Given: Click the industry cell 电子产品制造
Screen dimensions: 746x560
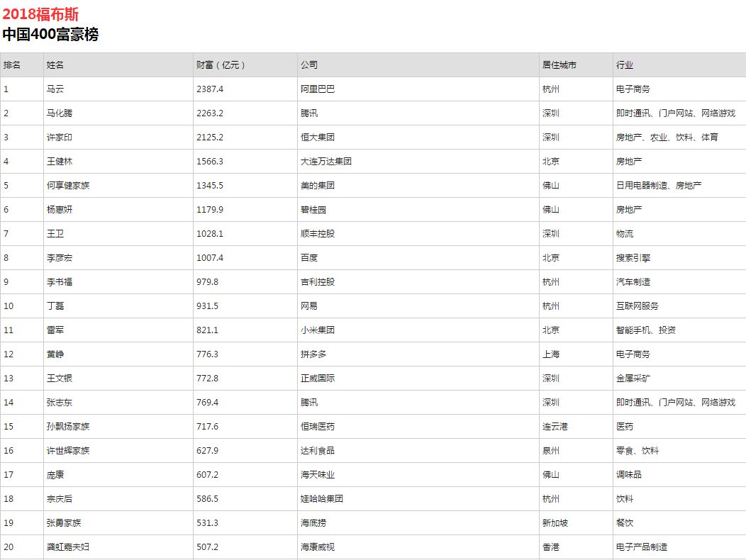Looking at the screenshot, I should 642,547.
